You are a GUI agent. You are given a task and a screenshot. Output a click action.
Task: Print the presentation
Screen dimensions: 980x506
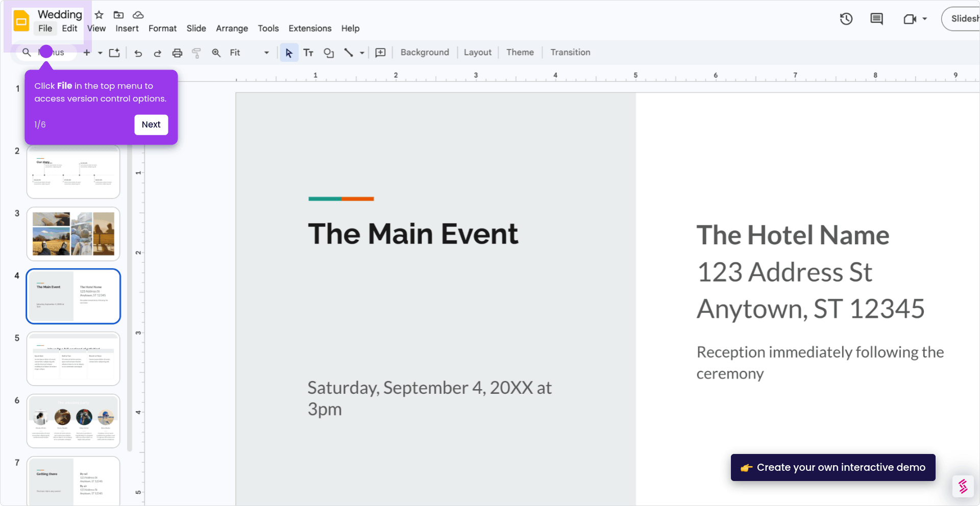(x=177, y=53)
